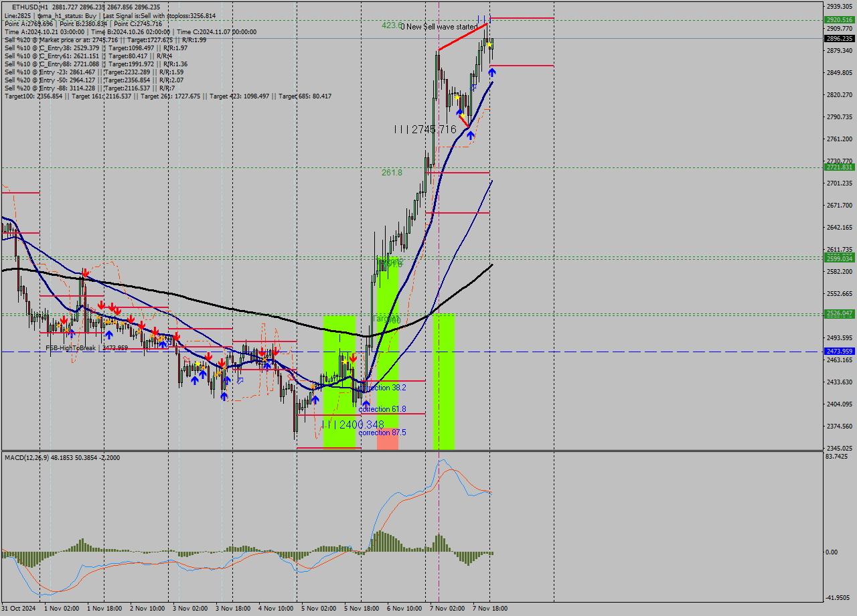Screen dimensions: 857x616
Task: Click the 'Sell %20 @ Market price' line
Action: [x=105, y=40]
